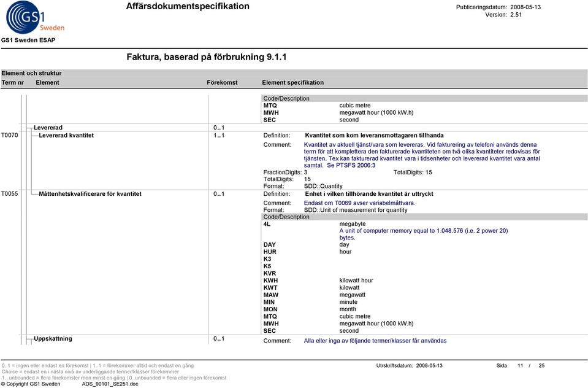Select the KWT code
The width and height of the screenshot is (588, 388).
point(270,287)
